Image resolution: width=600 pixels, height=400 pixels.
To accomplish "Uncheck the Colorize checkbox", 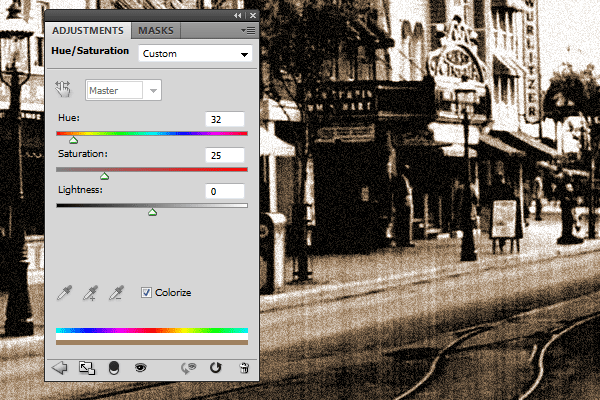I will (x=146, y=293).
